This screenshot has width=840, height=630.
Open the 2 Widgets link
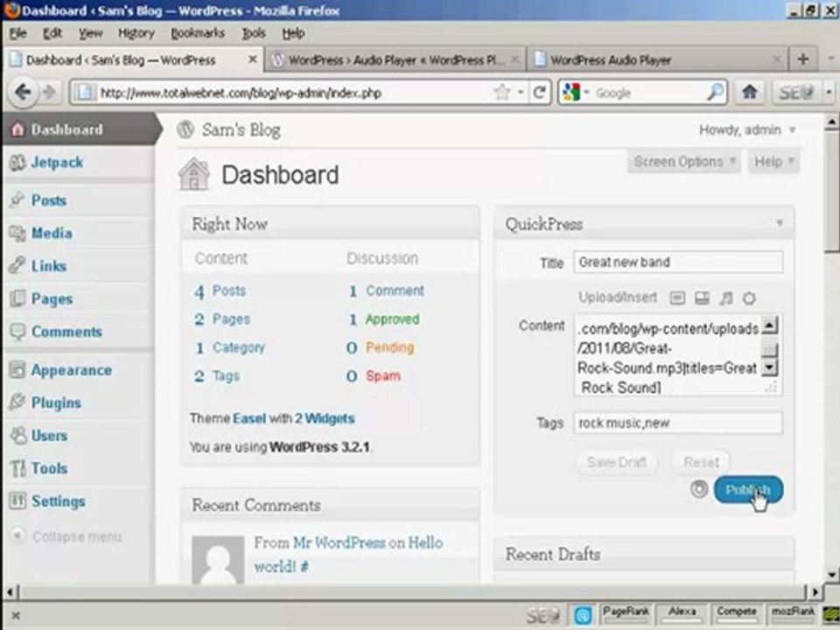click(x=325, y=418)
